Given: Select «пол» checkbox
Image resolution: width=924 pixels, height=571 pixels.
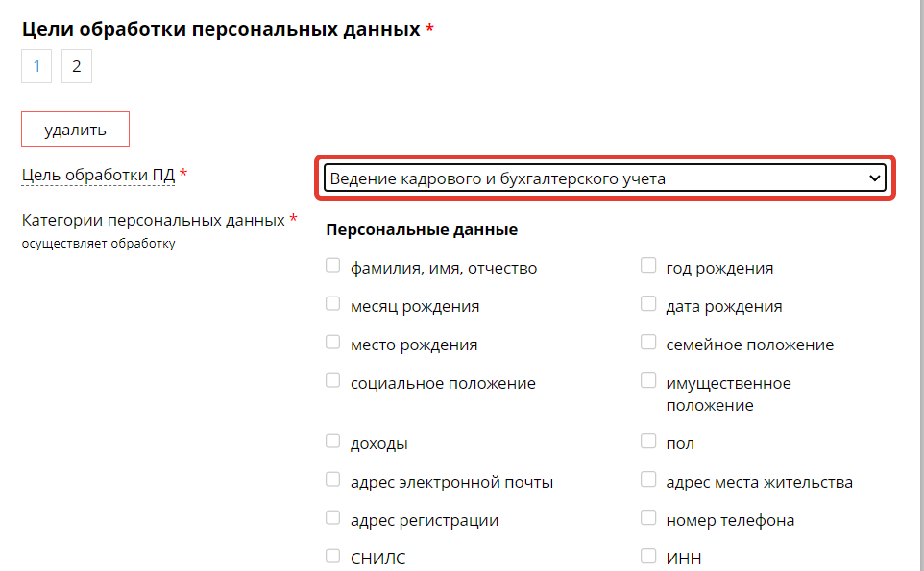Looking at the screenshot, I should point(648,439).
